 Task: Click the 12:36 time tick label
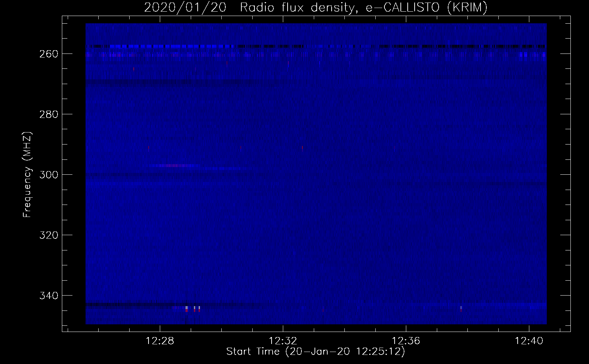(x=406, y=341)
